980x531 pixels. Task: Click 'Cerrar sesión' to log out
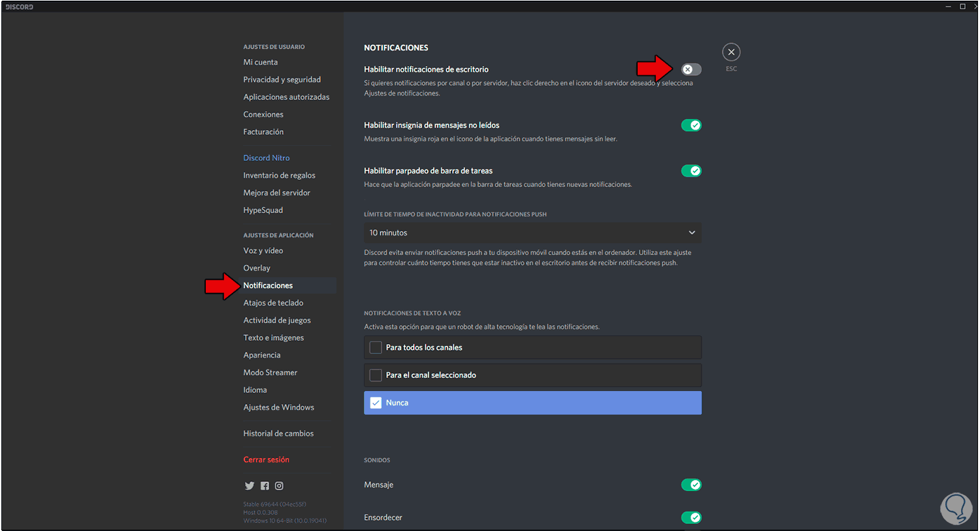(266, 460)
